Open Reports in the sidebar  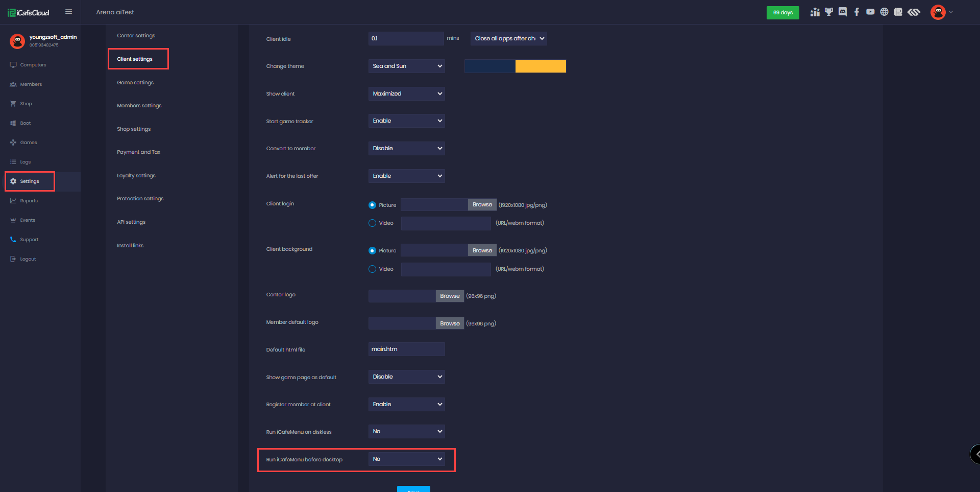click(29, 201)
